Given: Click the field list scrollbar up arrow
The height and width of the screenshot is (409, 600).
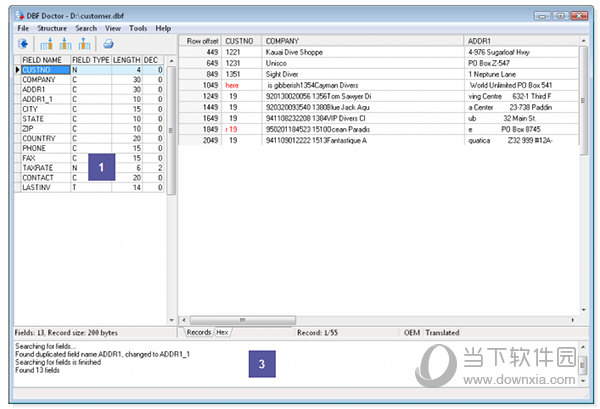Looking at the screenshot, I should [171, 60].
